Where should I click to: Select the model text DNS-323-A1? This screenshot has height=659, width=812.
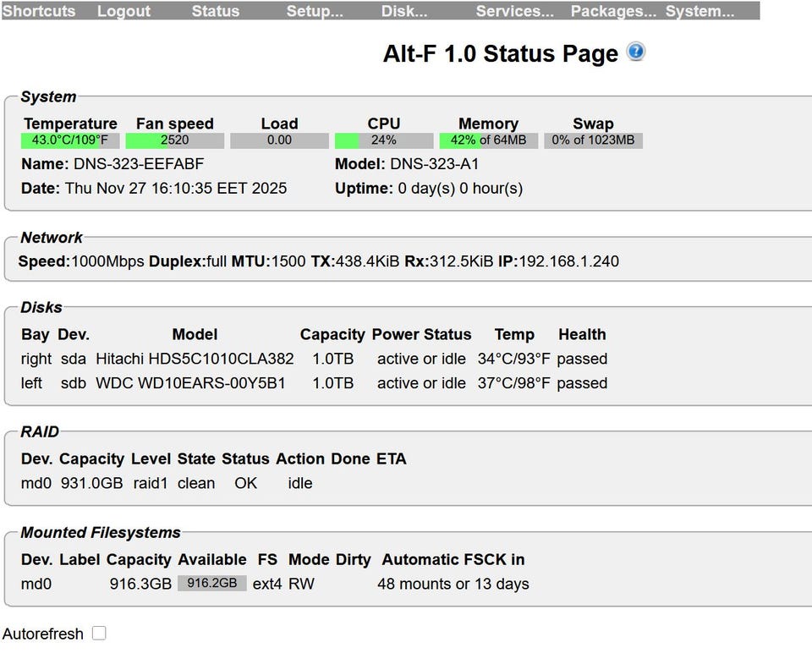coord(435,164)
